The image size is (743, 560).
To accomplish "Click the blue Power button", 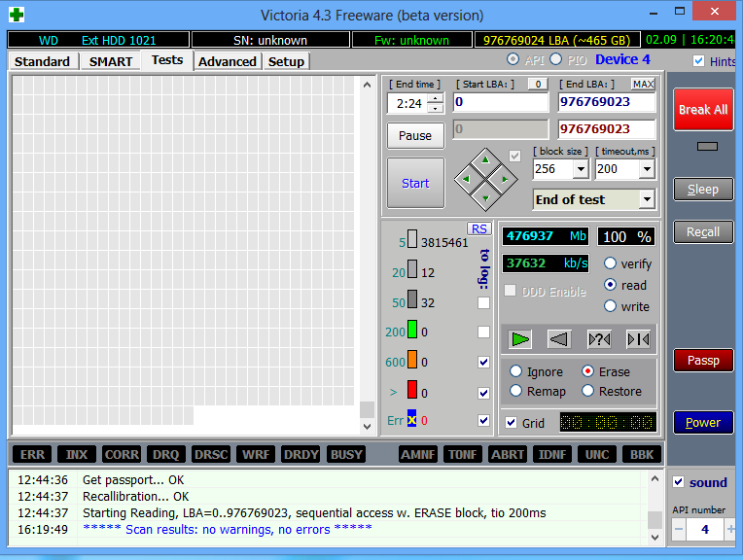I will pyautogui.click(x=703, y=422).
